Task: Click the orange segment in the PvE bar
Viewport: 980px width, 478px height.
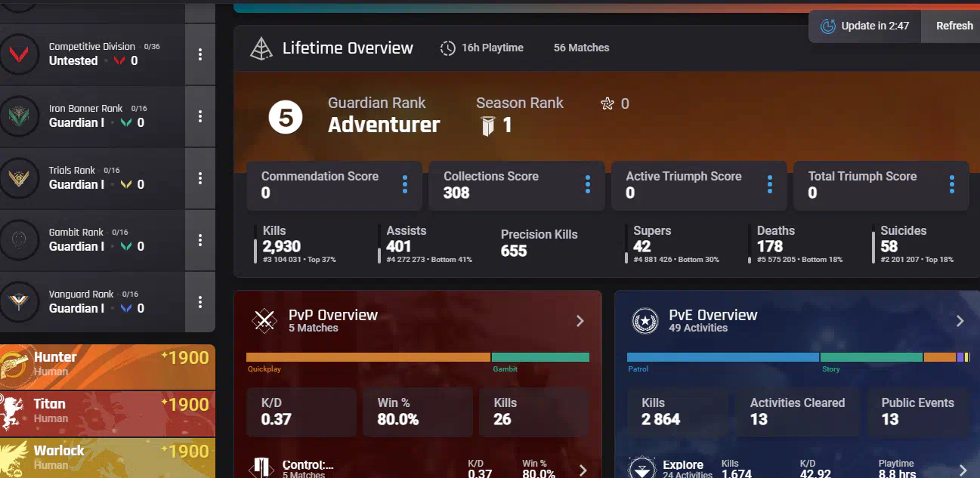Action: (x=940, y=357)
